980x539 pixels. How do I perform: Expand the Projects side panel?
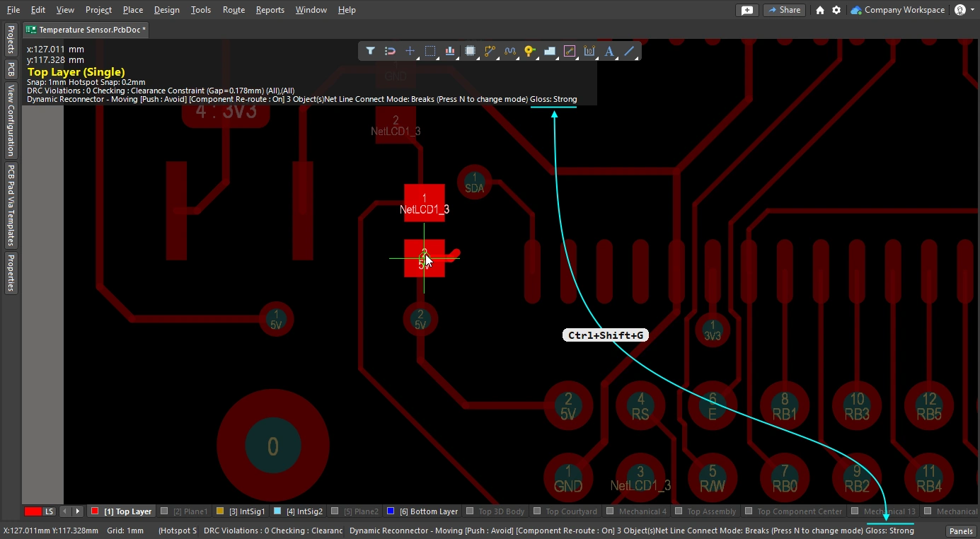click(x=11, y=40)
